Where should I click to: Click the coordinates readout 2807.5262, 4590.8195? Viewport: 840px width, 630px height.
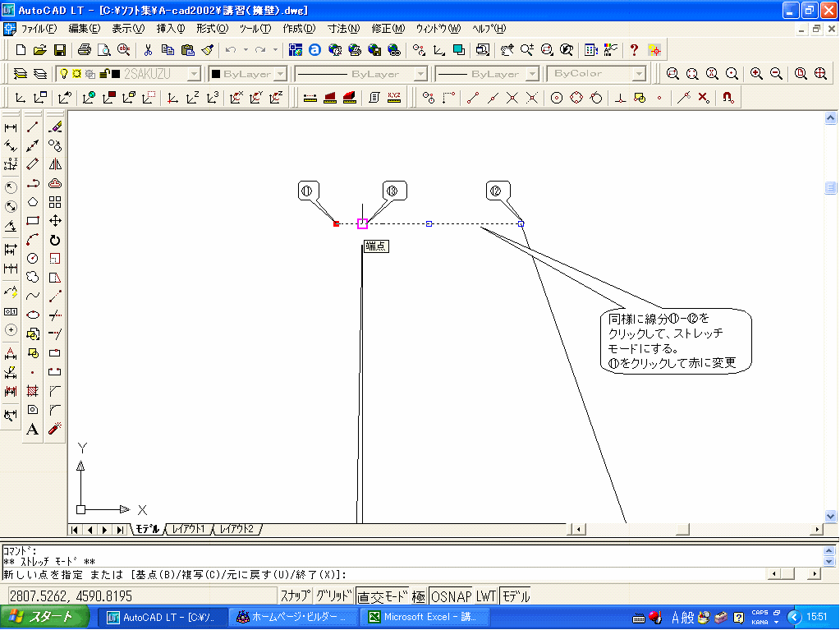point(143,596)
